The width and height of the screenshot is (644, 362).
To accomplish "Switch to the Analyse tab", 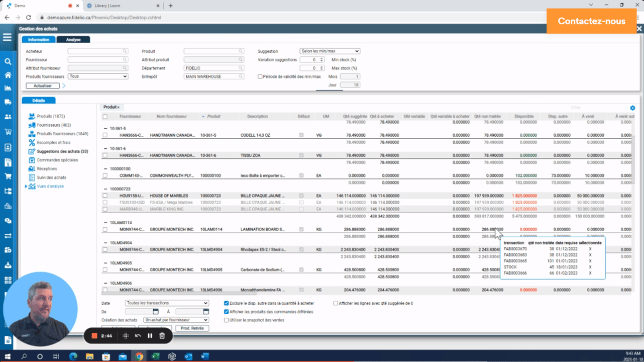I will click(73, 40).
